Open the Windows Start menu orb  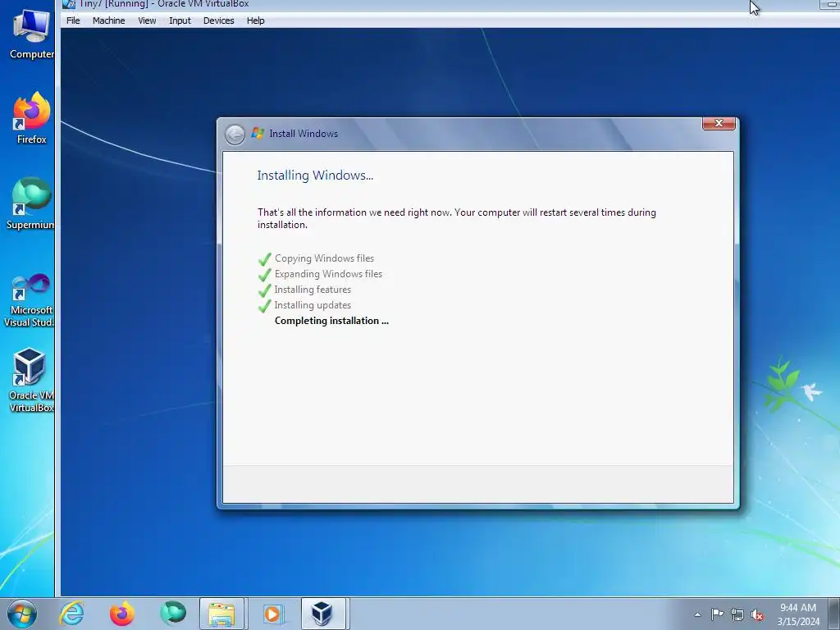(22, 614)
